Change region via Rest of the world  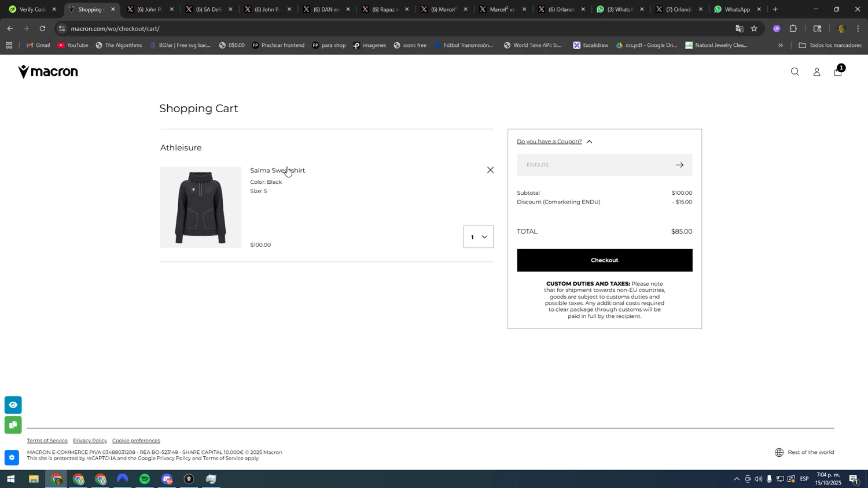click(804, 452)
